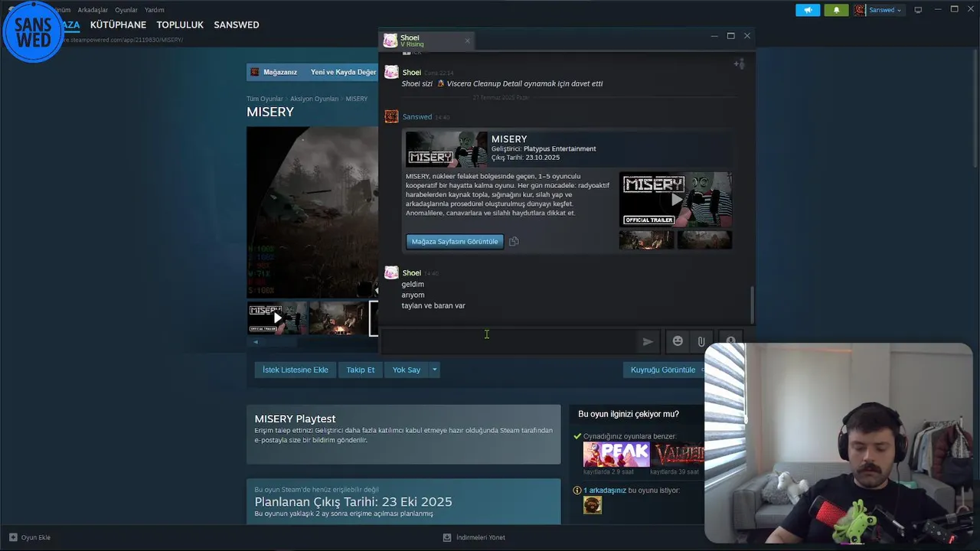The image size is (980, 551).
Task: Open the green notifications bell
Action: click(x=836, y=10)
